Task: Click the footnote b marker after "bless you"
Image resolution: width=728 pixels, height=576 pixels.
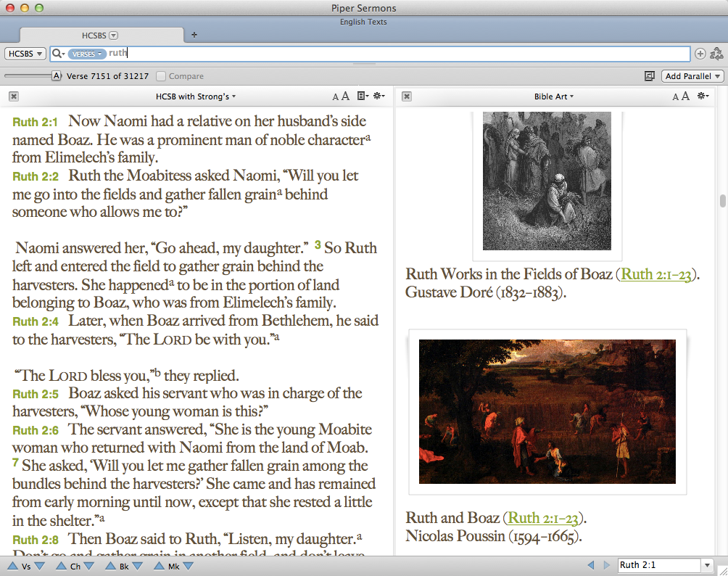Action: pyautogui.click(x=157, y=371)
